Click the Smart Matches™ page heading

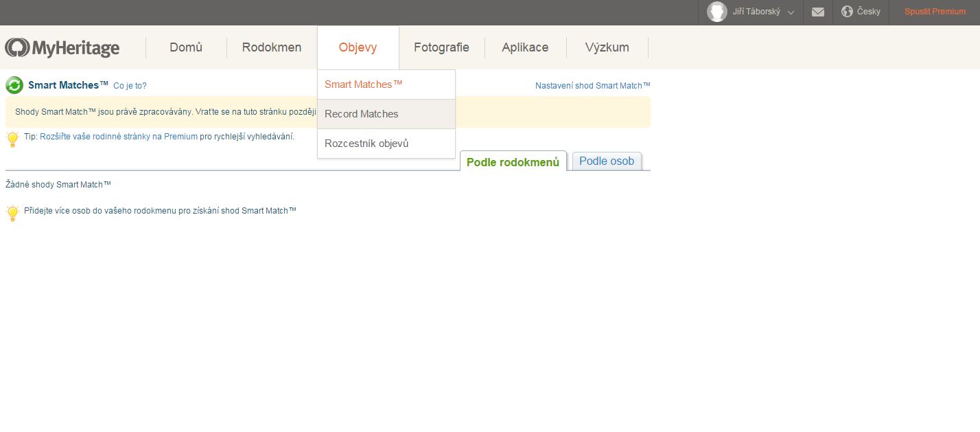point(68,85)
